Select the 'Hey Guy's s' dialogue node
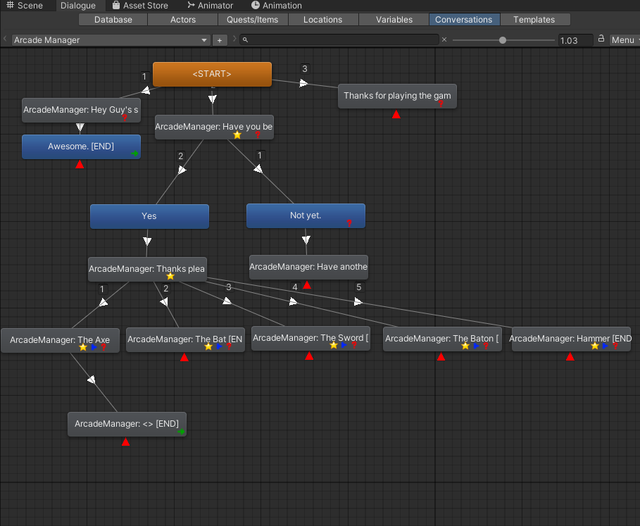The height and width of the screenshot is (526, 640). click(x=81, y=110)
